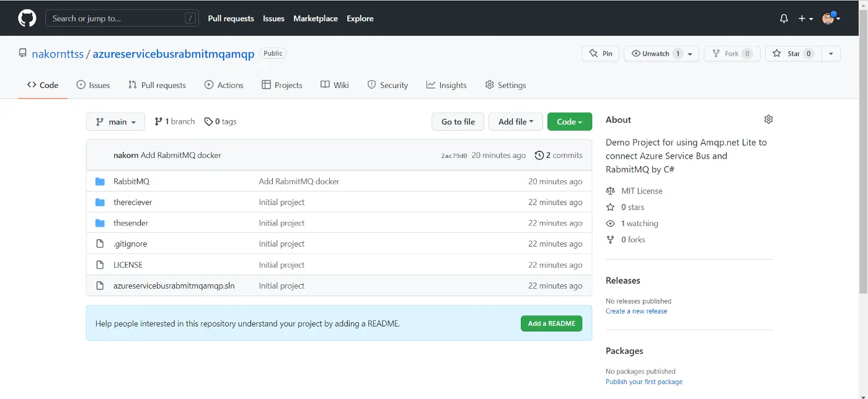The image size is (868, 399).
Task: Click the thesender folder icon
Action: point(100,223)
